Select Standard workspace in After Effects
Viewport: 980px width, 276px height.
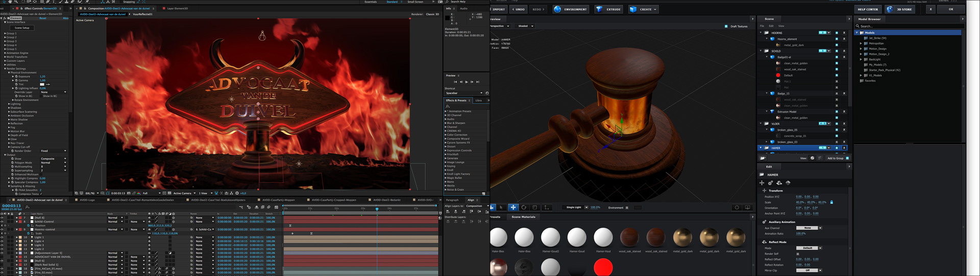(392, 2)
